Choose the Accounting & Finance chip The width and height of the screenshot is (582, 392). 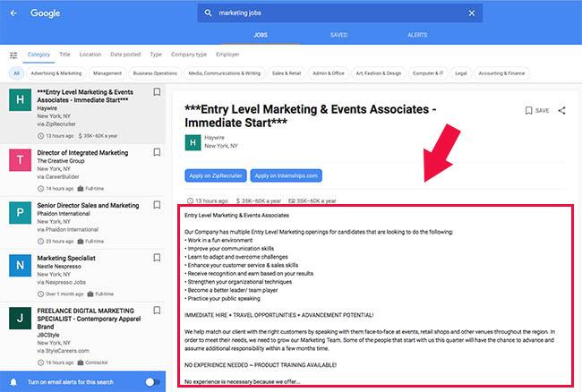pyautogui.click(x=501, y=73)
